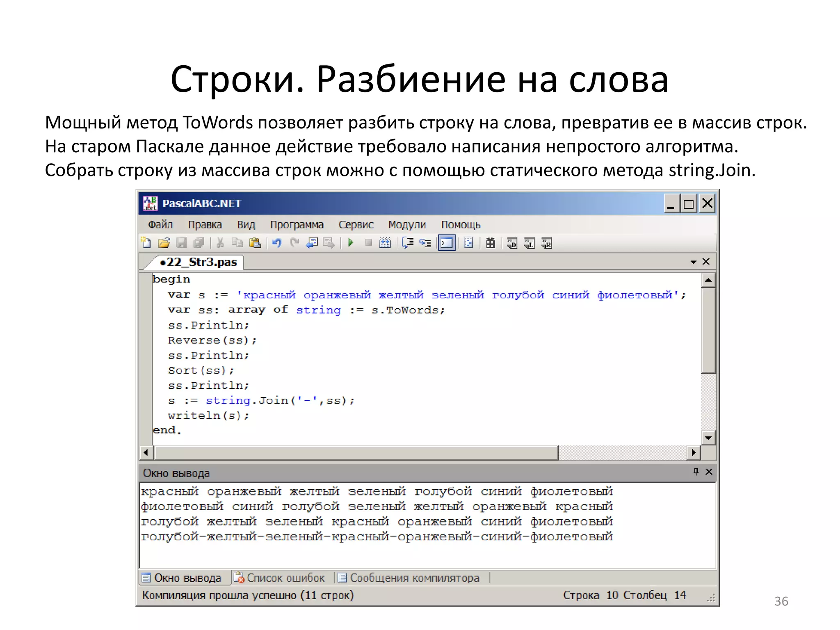
Task: Click the toolbar icon labeled L
Action: coord(529,243)
